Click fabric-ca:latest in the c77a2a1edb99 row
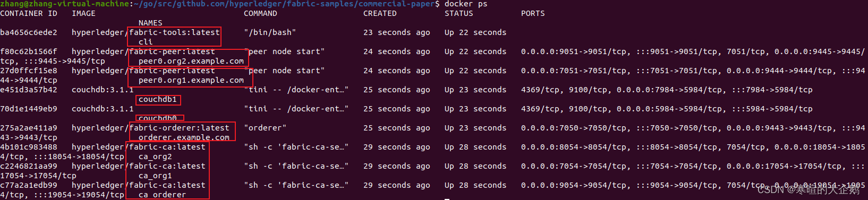Screen dimensions: 868x200 coord(167,185)
